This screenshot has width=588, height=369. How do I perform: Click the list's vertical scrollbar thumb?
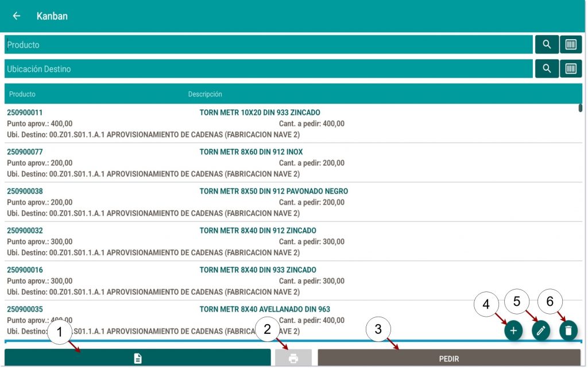(x=581, y=107)
